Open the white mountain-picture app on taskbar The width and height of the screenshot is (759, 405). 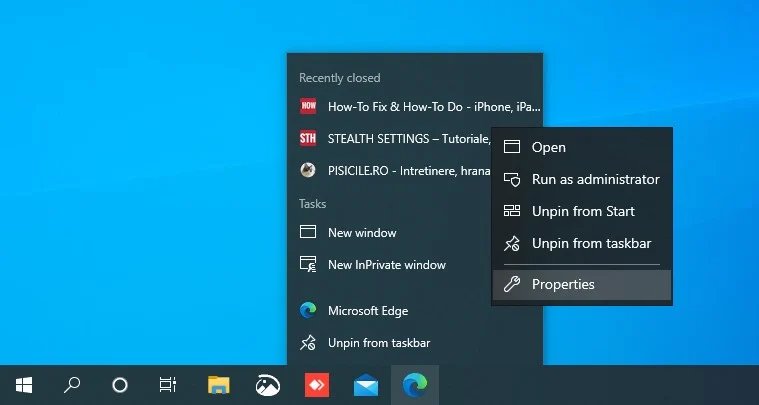pos(267,385)
